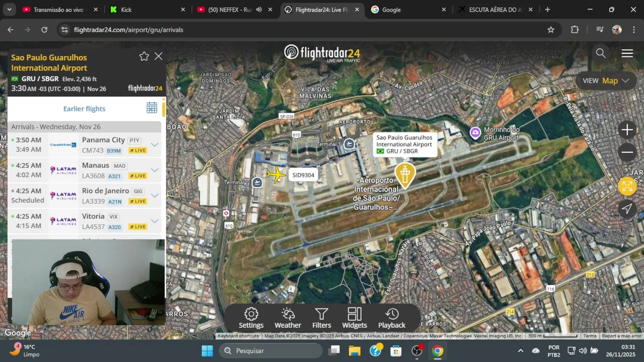Click the Pesquisar taskbar search box
The height and width of the screenshot is (362, 644).
[271, 351]
